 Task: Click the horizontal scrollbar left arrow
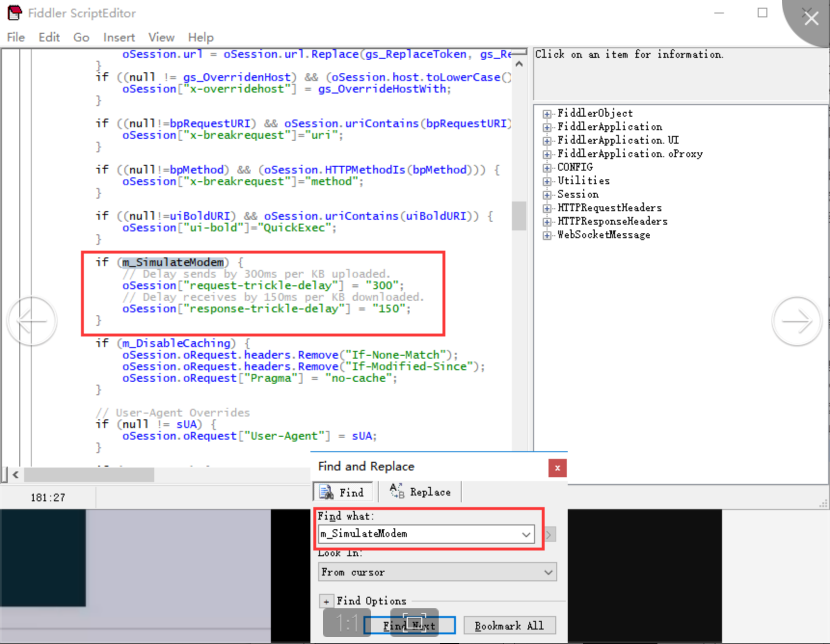click(16, 475)
